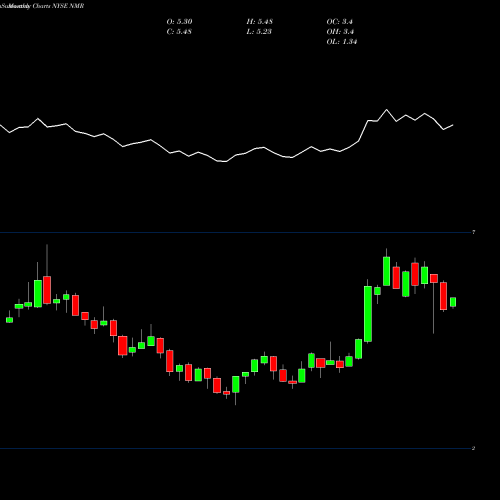
Task: Select the low value 'L: 5.23'
Action: pyautogui.click(x=259, y=32)
